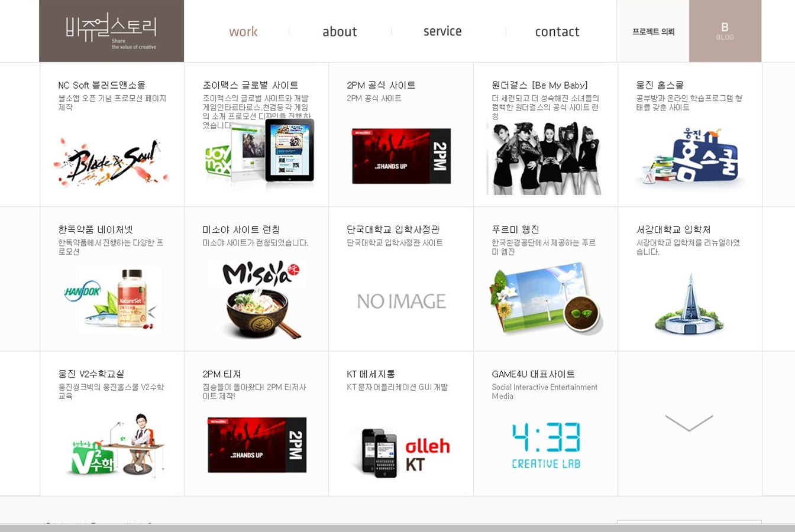
Task: Go to the service menu item
Action: click(442, 31)
